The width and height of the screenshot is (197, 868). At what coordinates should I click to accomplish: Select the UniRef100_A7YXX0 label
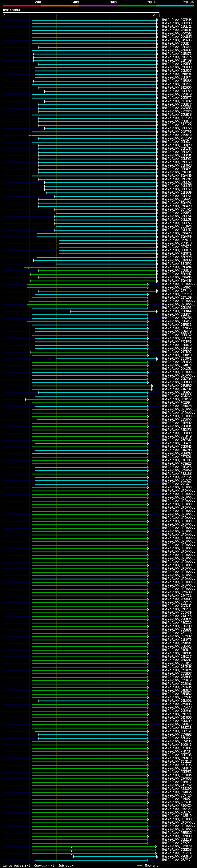pos(176,111)
